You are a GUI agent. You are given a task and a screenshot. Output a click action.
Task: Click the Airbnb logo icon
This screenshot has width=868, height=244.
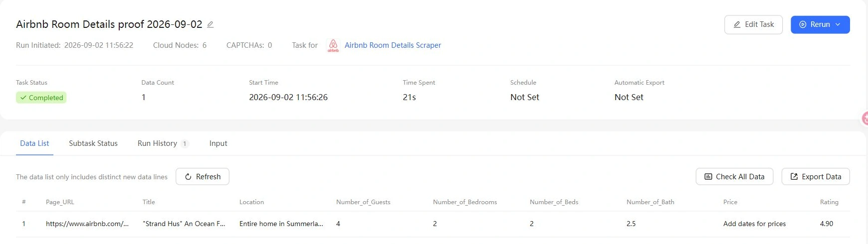tap(333, 45)
